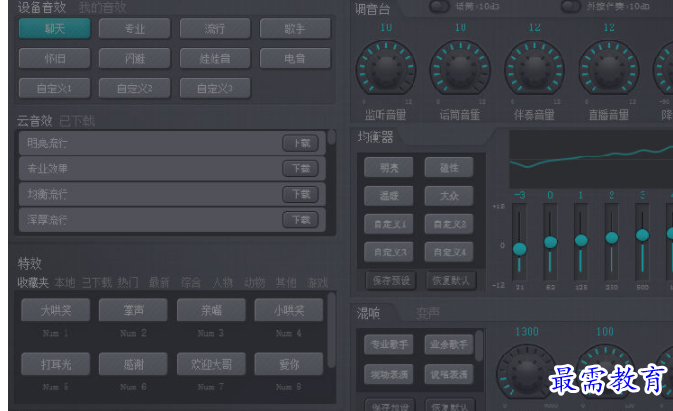Play the 小哄笑 sound effect
Image resolution: width=673 pixels, height=411 pixels.
(289, 310)
